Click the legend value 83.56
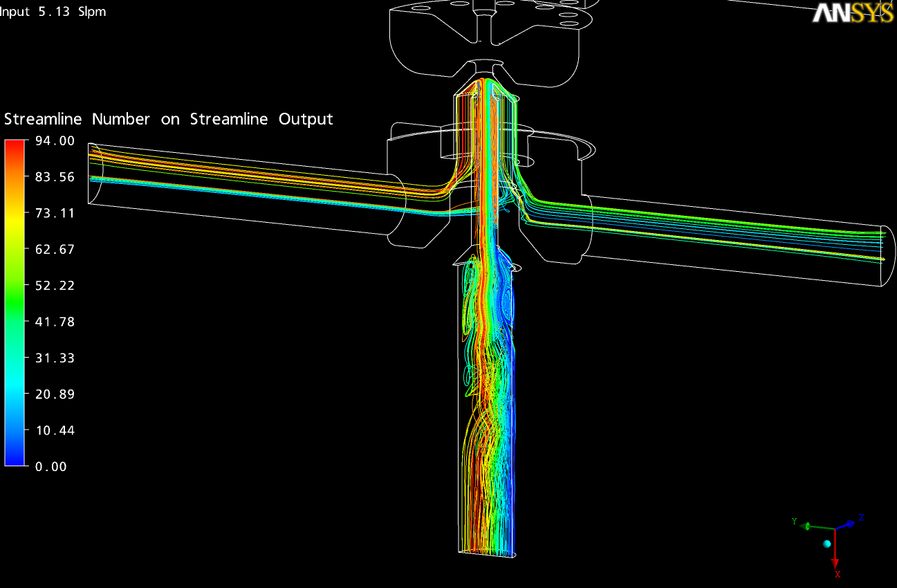The image size is (897, 588). [x=55, y=176]
